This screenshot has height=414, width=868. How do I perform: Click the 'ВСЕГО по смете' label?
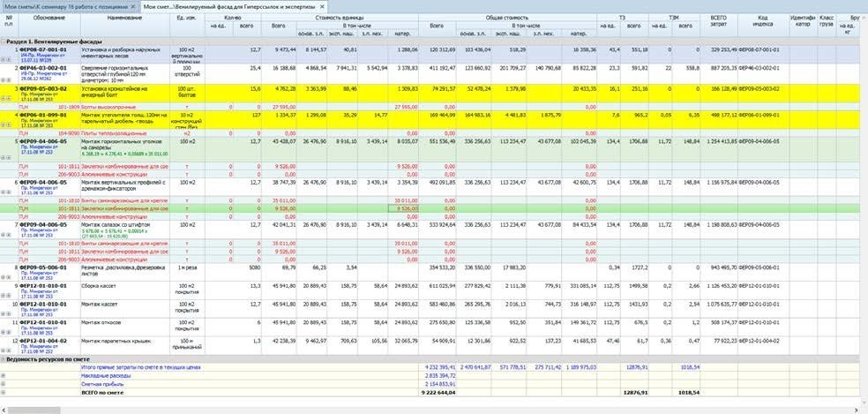pos(103,393)
